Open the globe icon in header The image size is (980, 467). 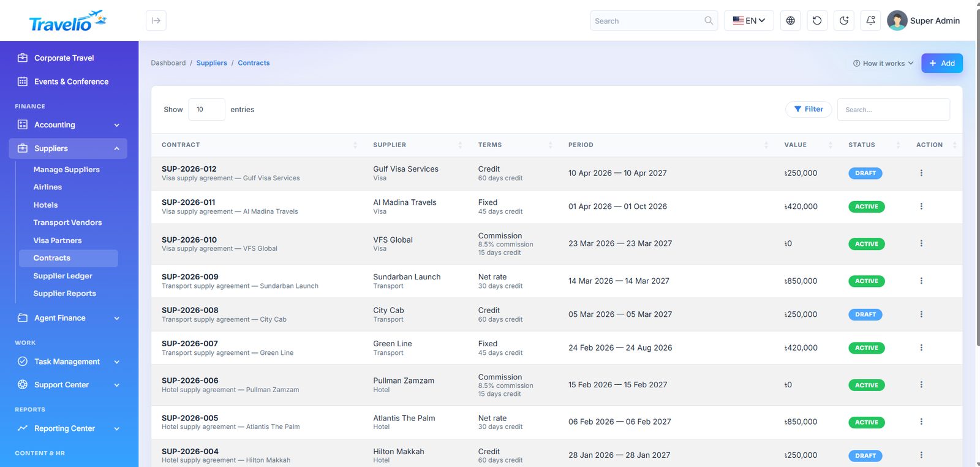point(791,21)
